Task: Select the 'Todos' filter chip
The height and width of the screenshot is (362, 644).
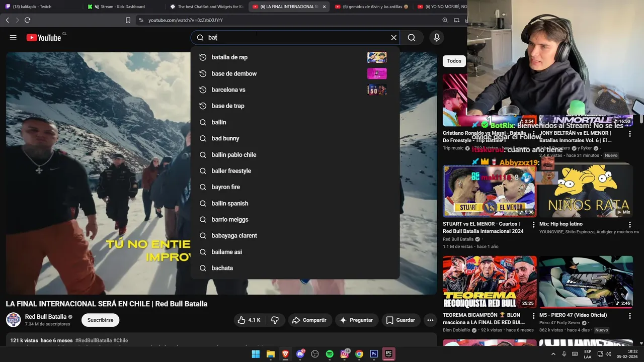Action: (x=454, y=61)
